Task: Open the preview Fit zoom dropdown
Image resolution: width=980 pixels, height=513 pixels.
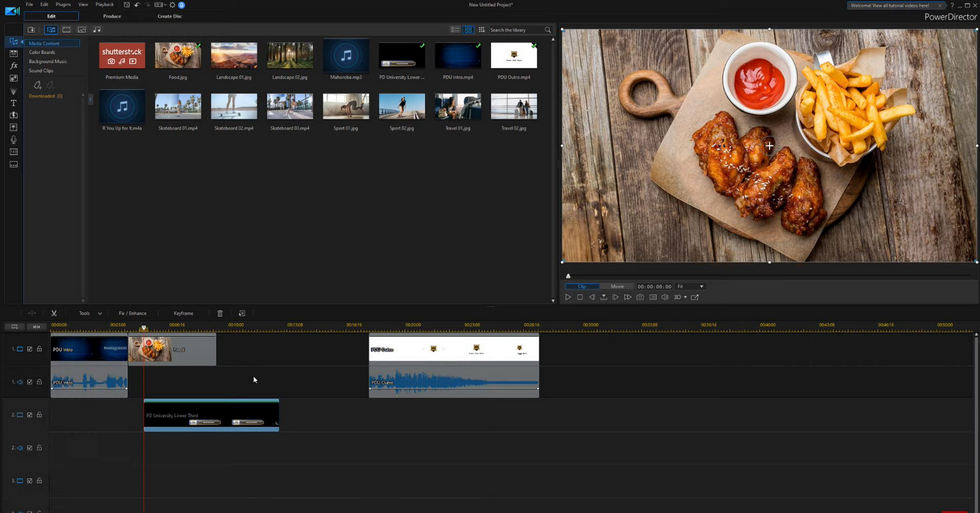Action: (x=691, y=287)
